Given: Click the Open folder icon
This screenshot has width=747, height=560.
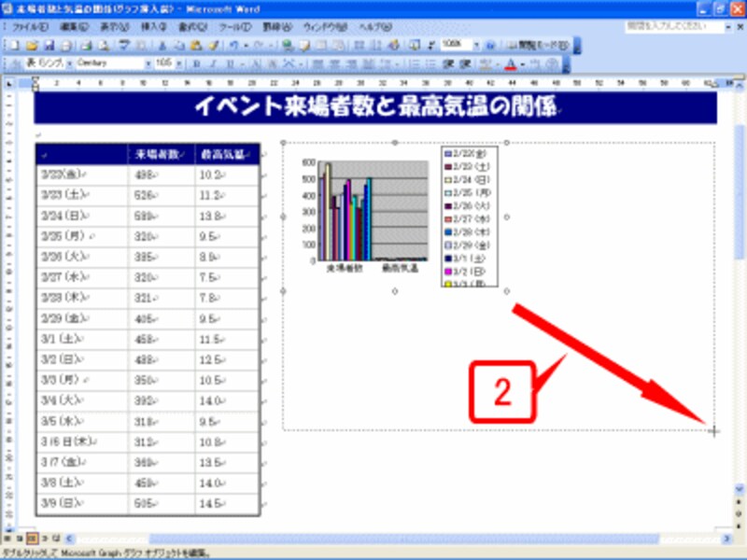Looking at the screenshot, I should pyautogui.click(x=29, y=45).
